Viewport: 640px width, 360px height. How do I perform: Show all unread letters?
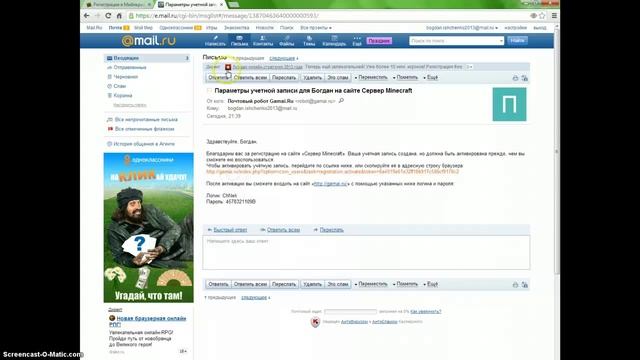point(146,120)
